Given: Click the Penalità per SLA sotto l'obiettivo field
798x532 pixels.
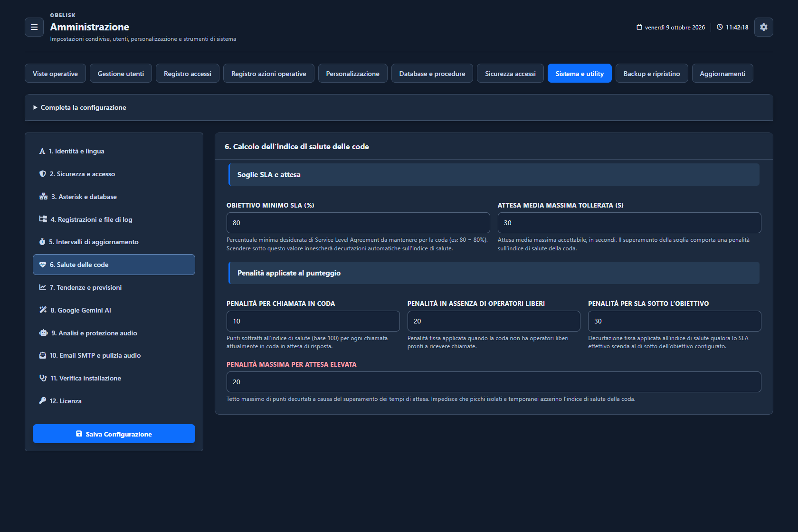Looking at the screenshot, I should tap(674, 321).
